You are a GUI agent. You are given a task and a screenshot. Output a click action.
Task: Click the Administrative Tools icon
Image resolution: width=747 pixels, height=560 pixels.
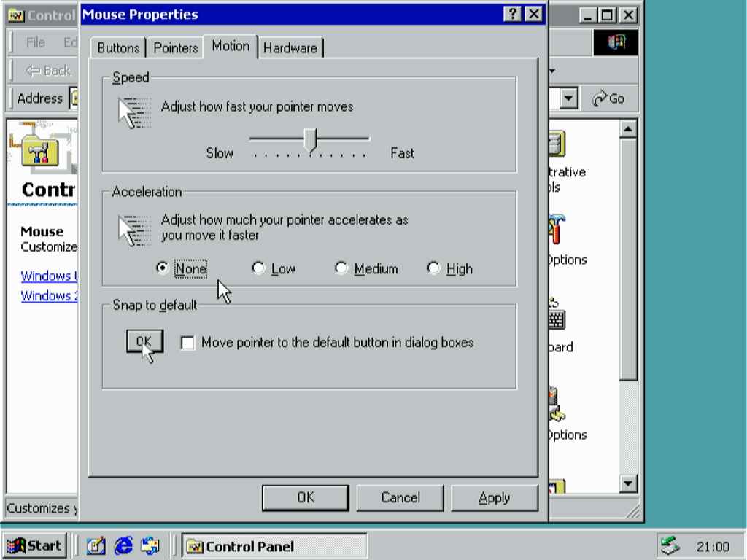(557, 144)
